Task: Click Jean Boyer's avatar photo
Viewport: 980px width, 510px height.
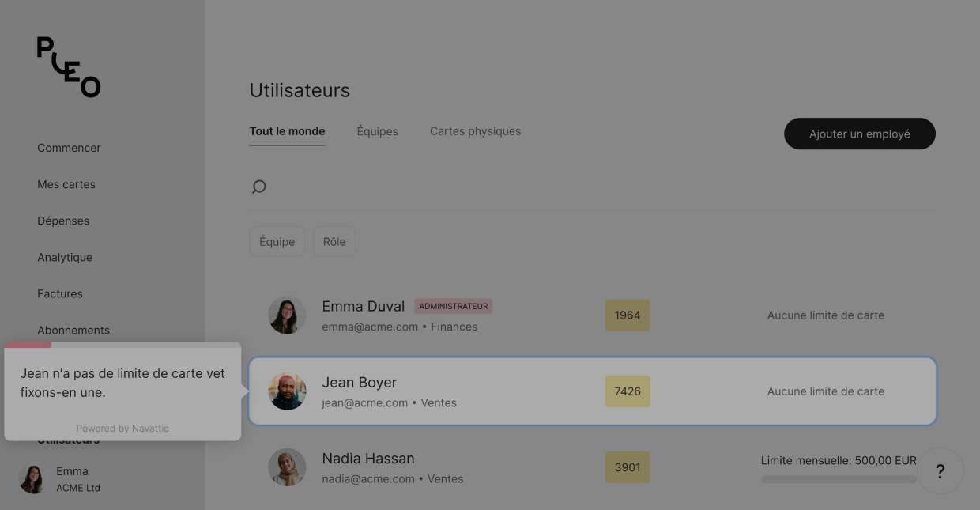Action: (287, 391)
